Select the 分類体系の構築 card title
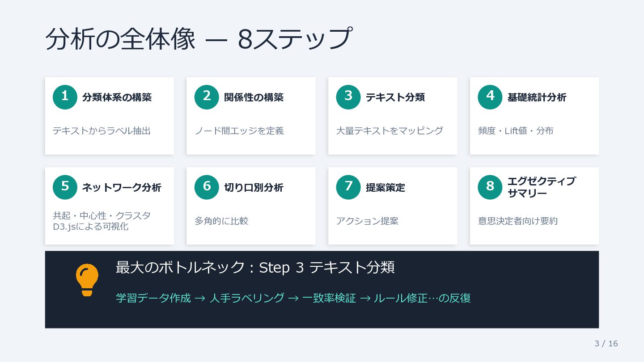The height and width of the screenshot is (362, 644). tap(117, 97)
